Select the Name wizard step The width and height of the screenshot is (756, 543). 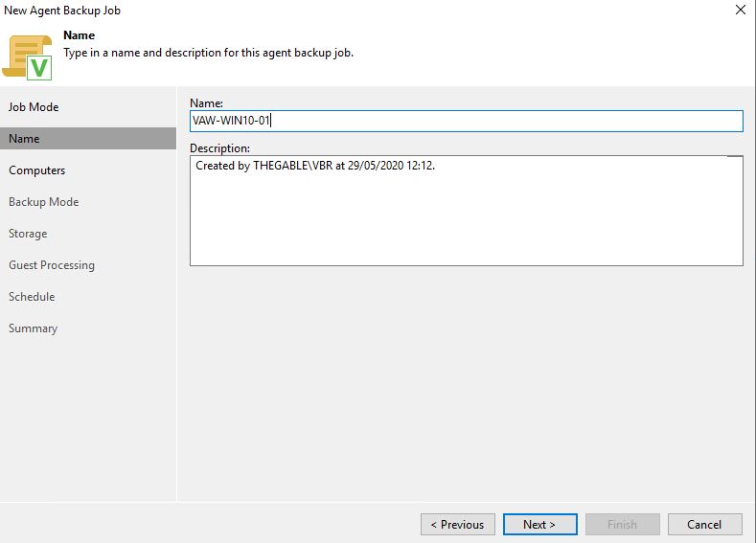tap(88, 139)
